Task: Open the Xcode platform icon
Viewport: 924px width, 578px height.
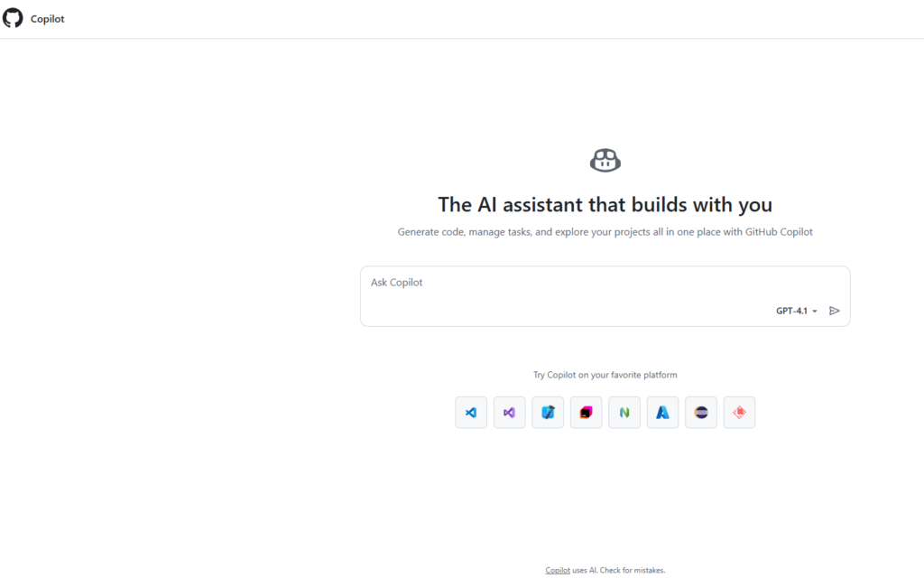Action: (x=548, y=412)
